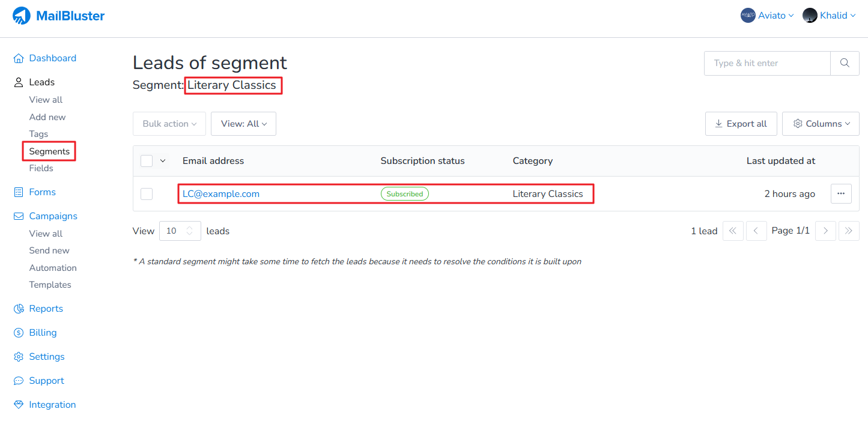Click the MailBluster logo icon
The width and height of the screenshot is (868, 424).
click(22, 16)
